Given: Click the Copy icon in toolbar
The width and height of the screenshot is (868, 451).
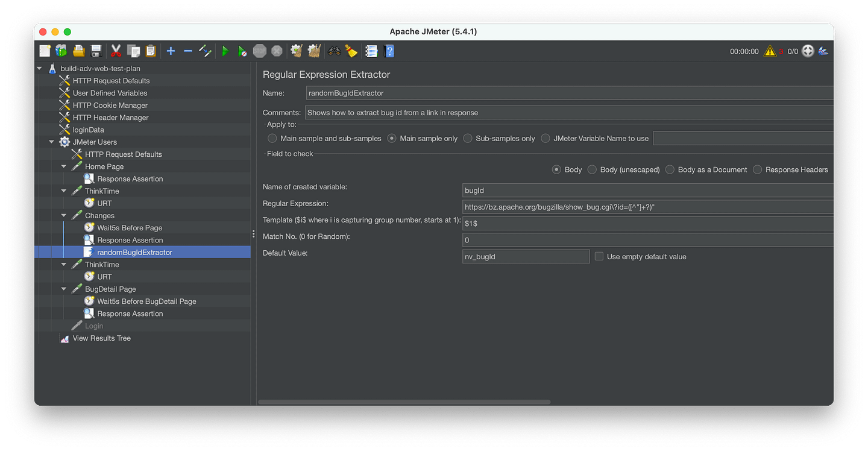Looking at the screenshot, I should point(133,51).
